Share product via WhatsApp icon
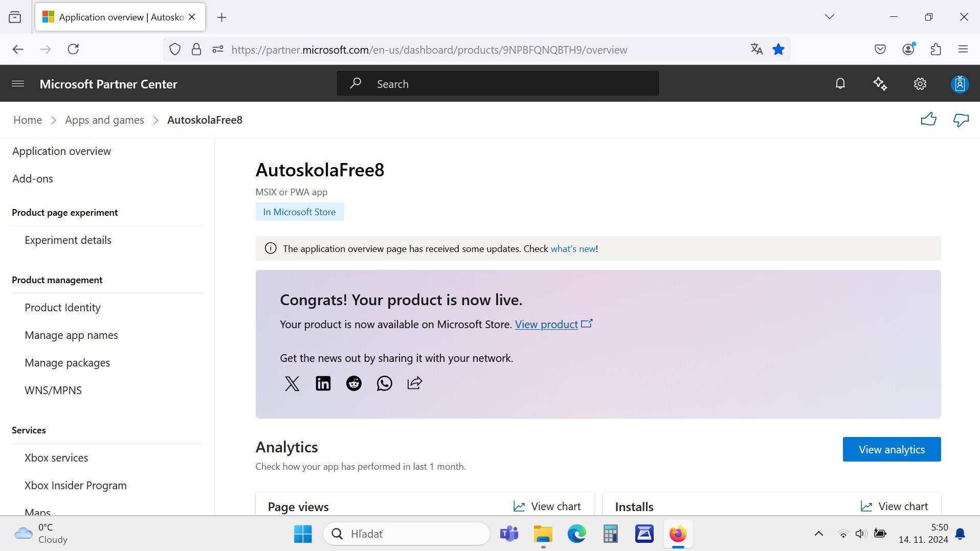 point(384,383)
